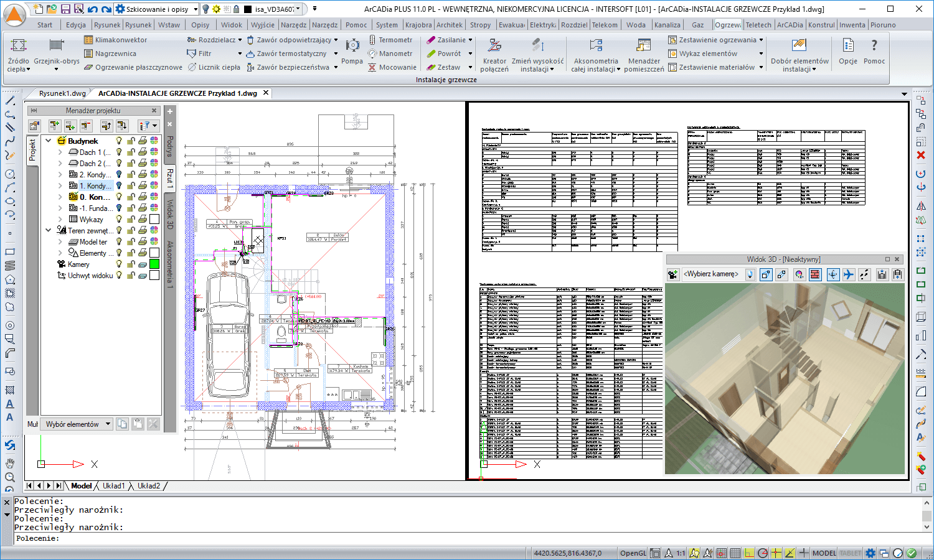Toggle the MODEL mode in status bar
This screenshot has width=934, height=560.
click(x=824, y=553)
